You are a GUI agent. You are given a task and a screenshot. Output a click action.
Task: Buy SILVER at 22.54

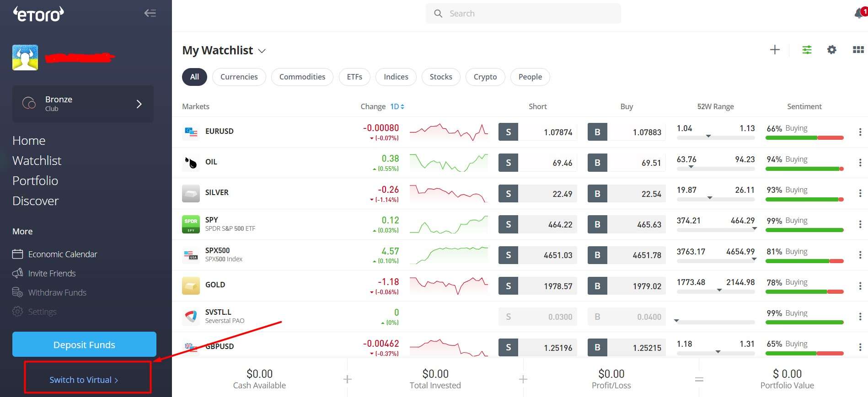point(627,194)
